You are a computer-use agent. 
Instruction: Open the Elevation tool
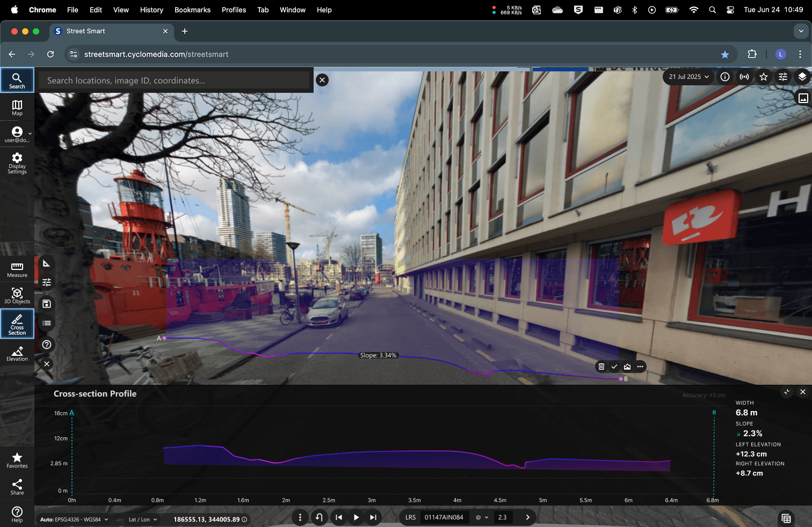pos(17,354)
